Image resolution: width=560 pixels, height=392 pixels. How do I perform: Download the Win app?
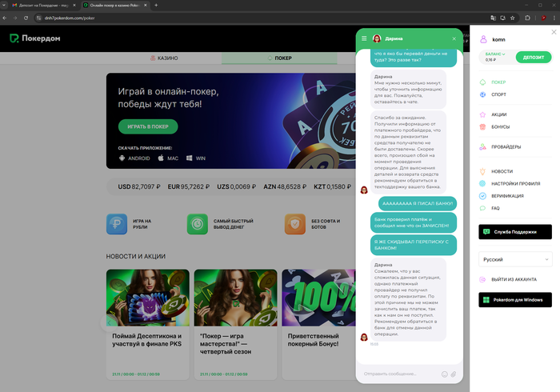(196, 158)
